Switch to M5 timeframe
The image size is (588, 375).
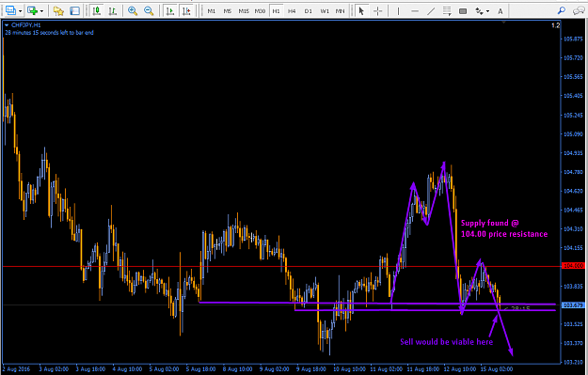[x=228, y=11]
